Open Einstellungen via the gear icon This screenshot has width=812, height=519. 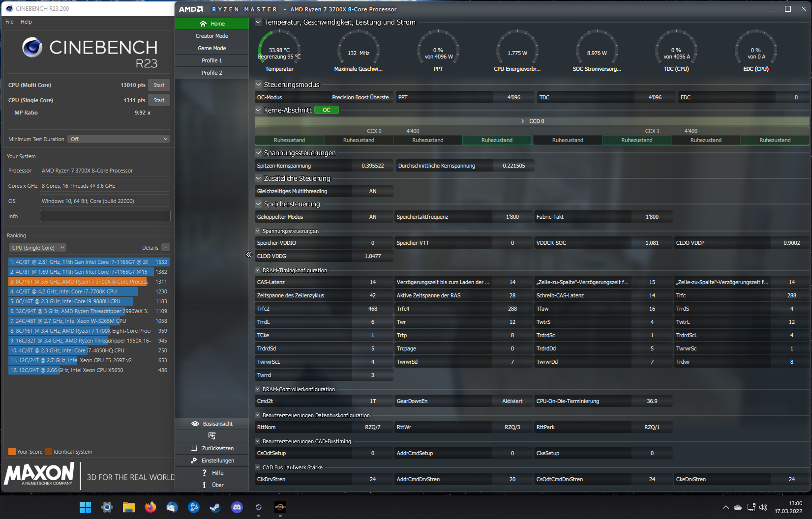point(194,461)
